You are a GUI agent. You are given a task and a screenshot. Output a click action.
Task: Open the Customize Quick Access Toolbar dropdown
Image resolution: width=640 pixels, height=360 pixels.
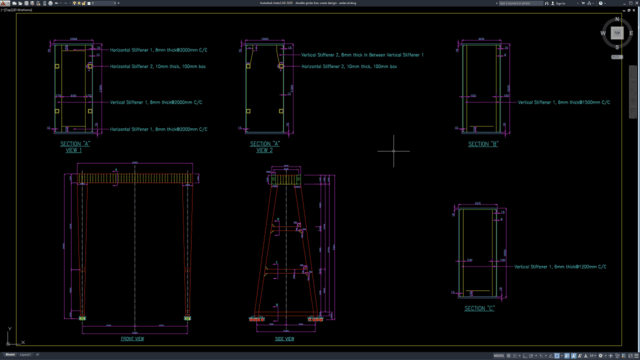tap(118, 3)
